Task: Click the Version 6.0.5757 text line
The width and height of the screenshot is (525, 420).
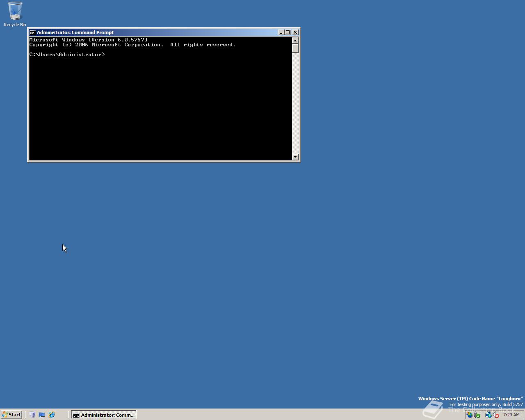Action: click(88, 40)
